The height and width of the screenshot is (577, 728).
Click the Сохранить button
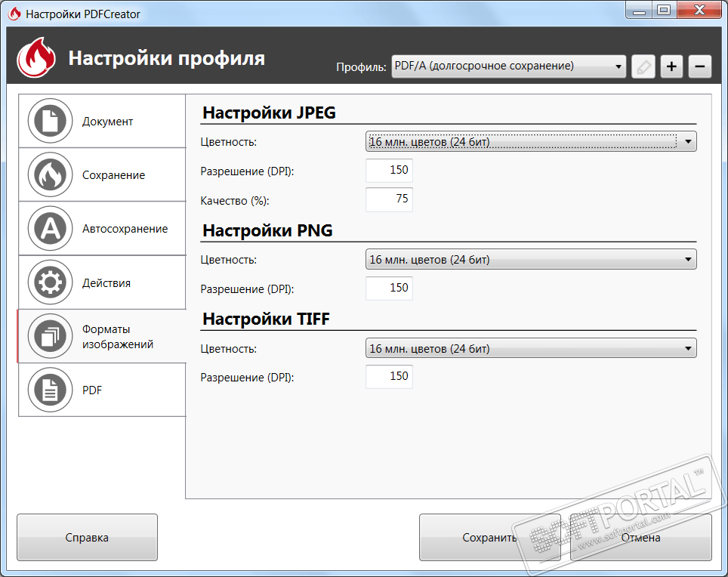490,537
